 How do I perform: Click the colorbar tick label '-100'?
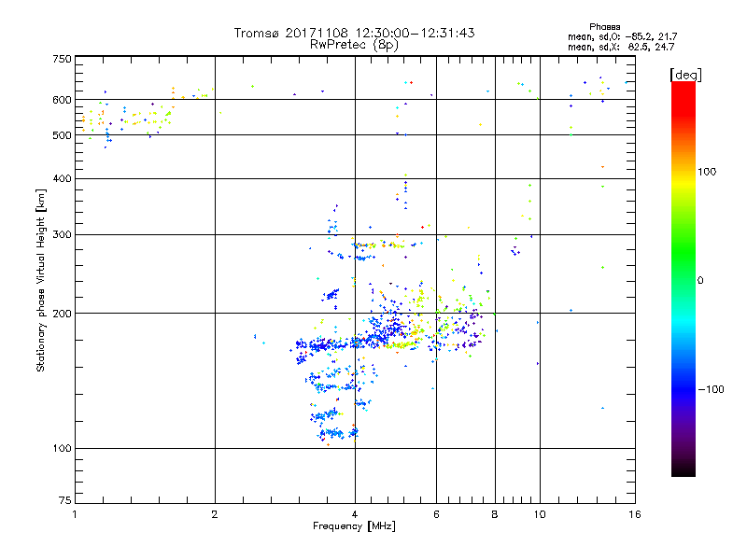point(711,389)
